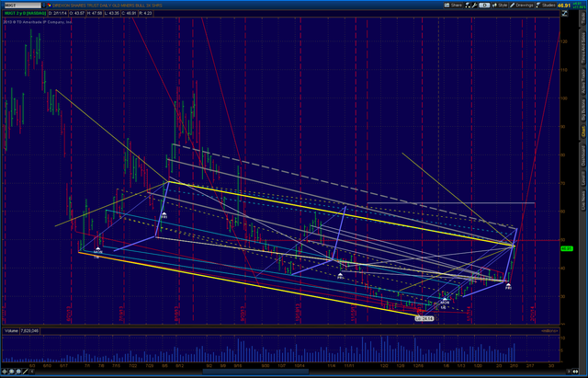This screenshot has height=378, width=588.
Task: Click the H: 47.58 high value
Action: coord(95,14)
